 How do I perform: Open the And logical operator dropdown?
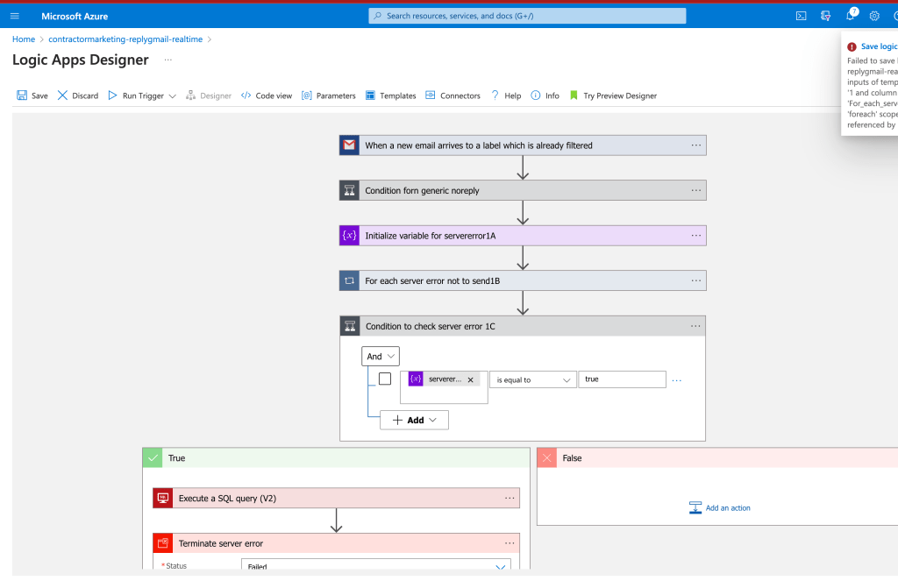coord(381,356)
